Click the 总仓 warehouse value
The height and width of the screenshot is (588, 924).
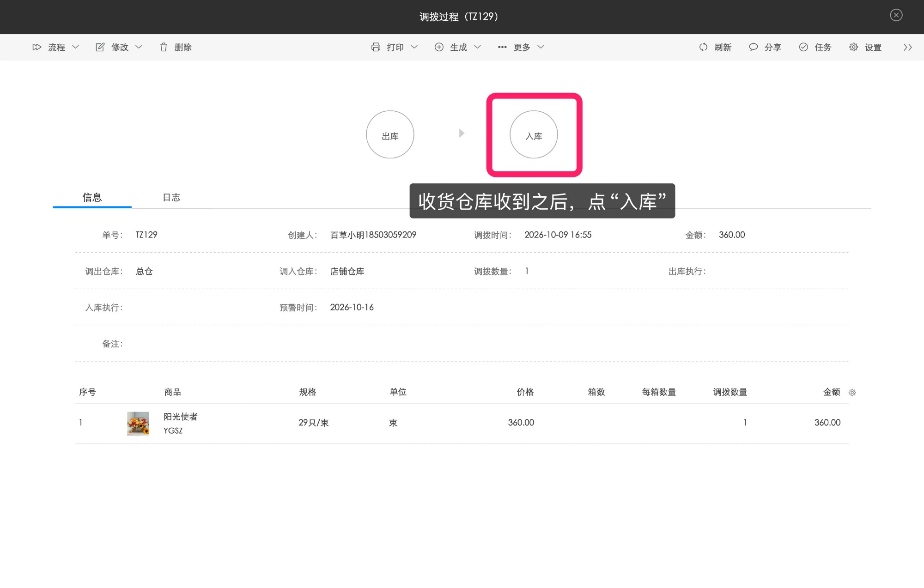point(144,271)
